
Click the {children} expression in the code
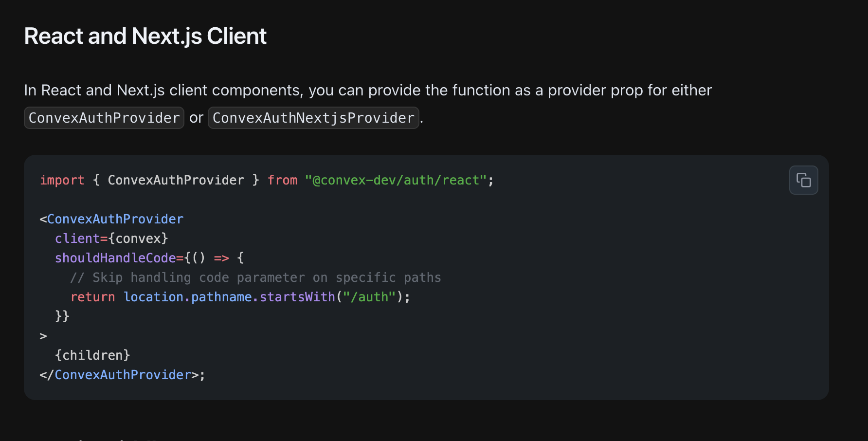click(92, 355)
